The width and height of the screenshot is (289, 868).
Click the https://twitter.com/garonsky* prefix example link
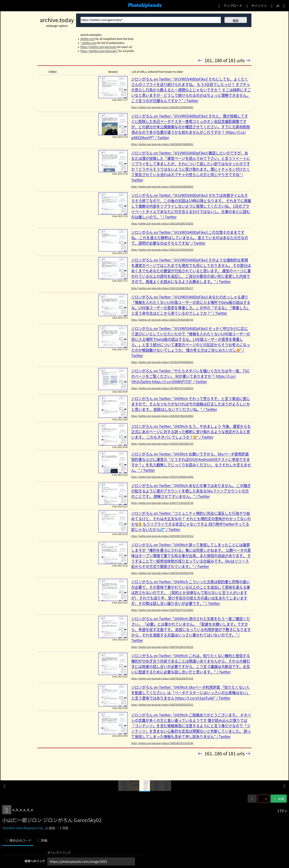[99, 51]
